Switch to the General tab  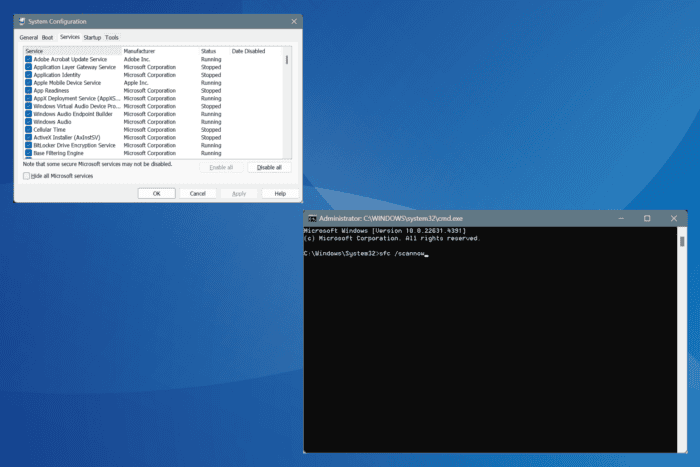coord(29,38)
